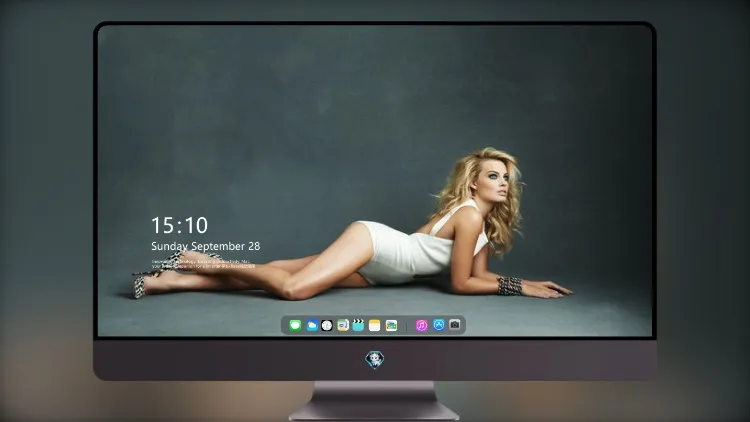The image size is (750, 422).
Task: Click the logo emblem on monitor chin
Action: tap(375, 360)
